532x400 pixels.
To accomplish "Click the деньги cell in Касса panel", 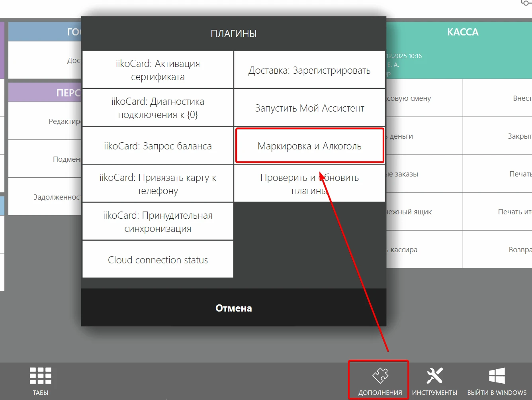I will [424, 136].
